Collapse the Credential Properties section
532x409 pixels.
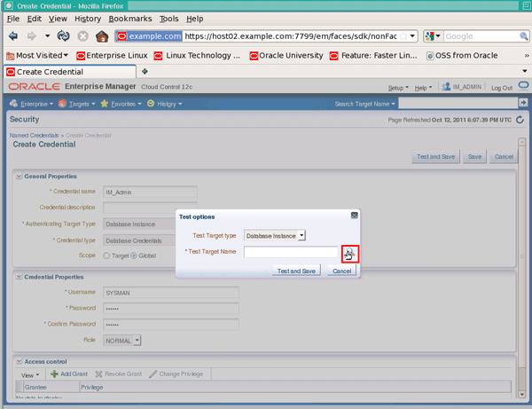pos(19,277)
